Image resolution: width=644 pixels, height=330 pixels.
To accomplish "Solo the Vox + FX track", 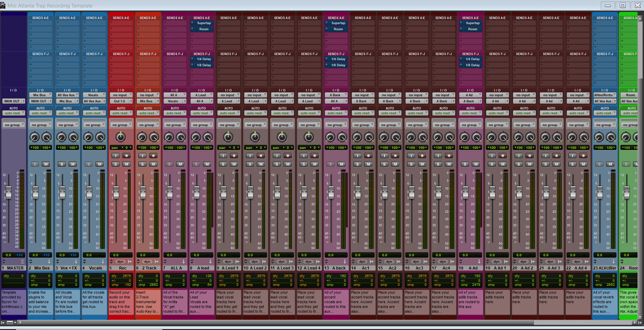I will point(62,164).
